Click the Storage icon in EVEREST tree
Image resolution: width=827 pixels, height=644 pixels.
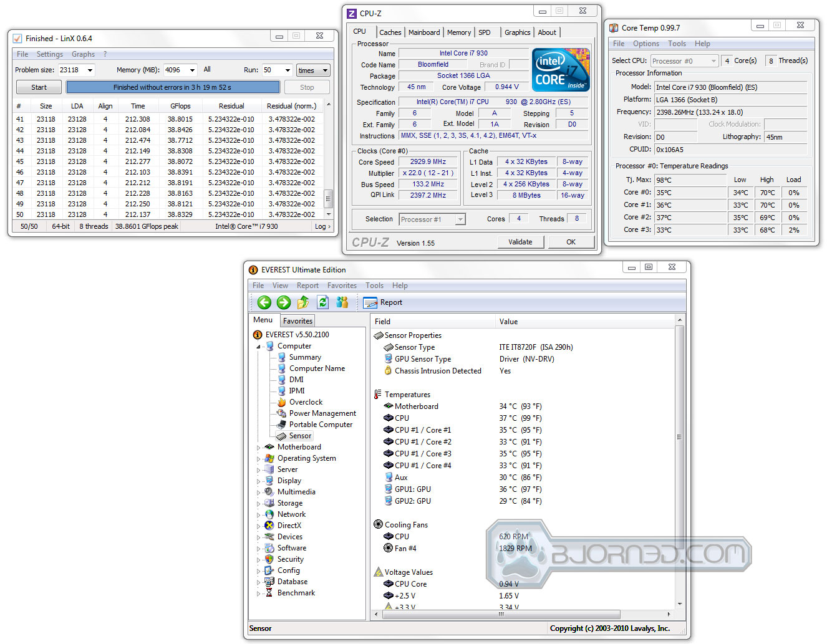tap(269, 503)
